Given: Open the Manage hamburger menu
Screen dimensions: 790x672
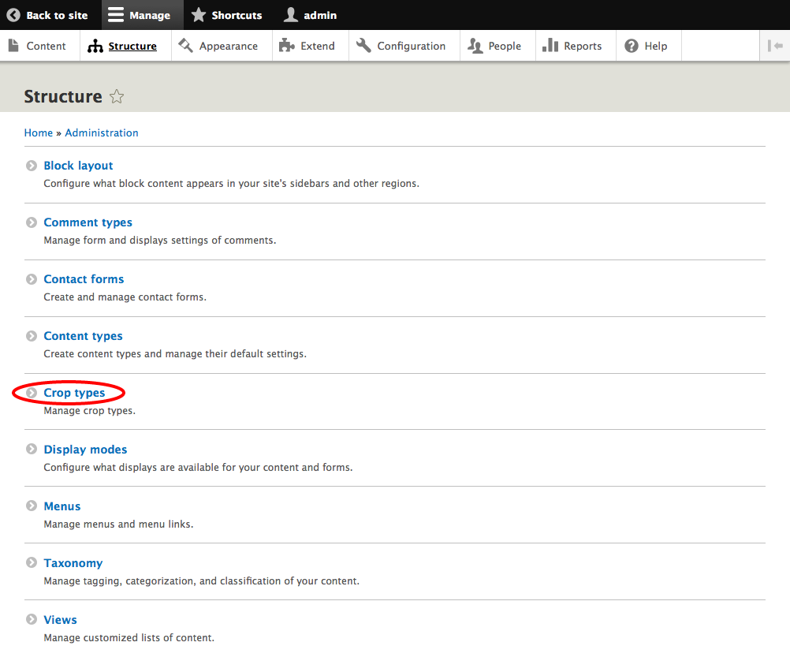Looking at the screenshot, I should [x=139, y=15].
